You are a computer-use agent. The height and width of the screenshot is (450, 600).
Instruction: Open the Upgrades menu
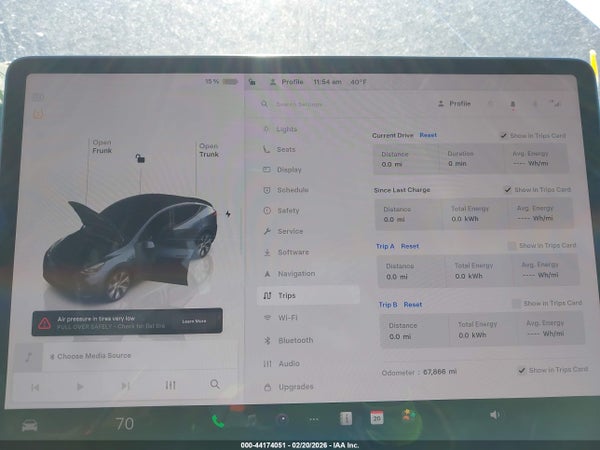coord(289,387)
